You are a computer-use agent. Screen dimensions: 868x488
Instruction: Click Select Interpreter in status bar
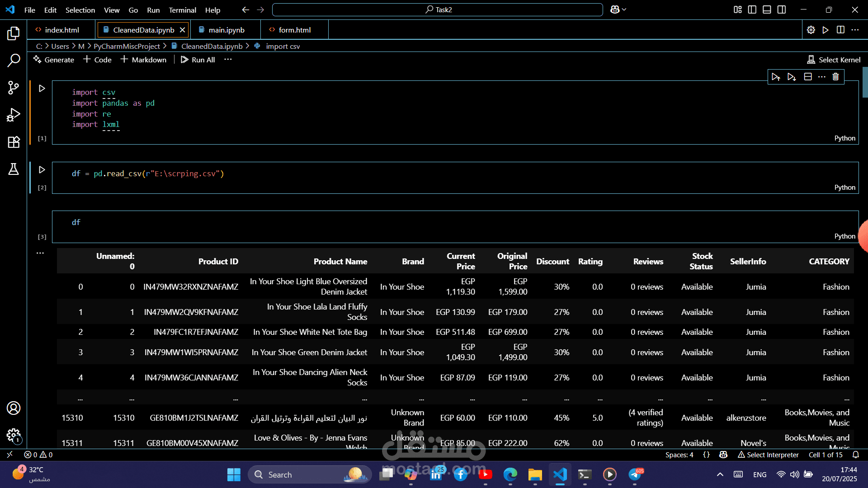[x=768, y=455]
